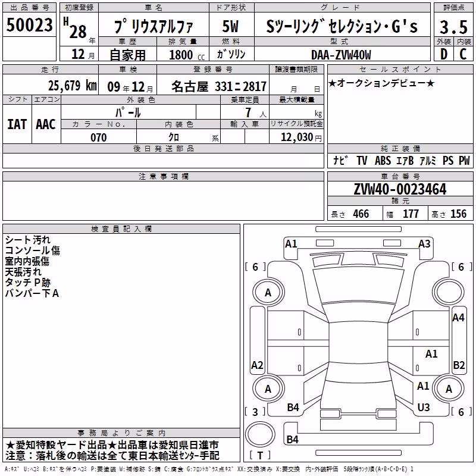
Task: Click the ABS equipment entry
Action: 383,161
